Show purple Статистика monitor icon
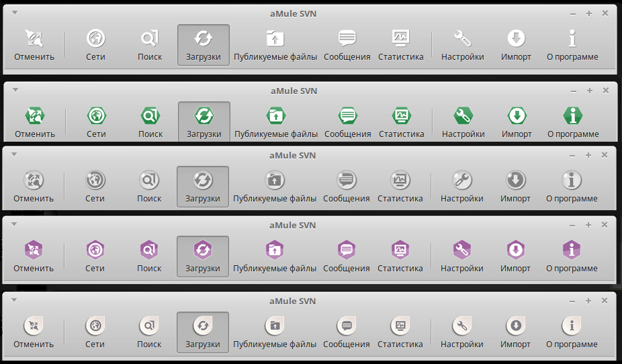622x364 pixels. coord(400,251)
